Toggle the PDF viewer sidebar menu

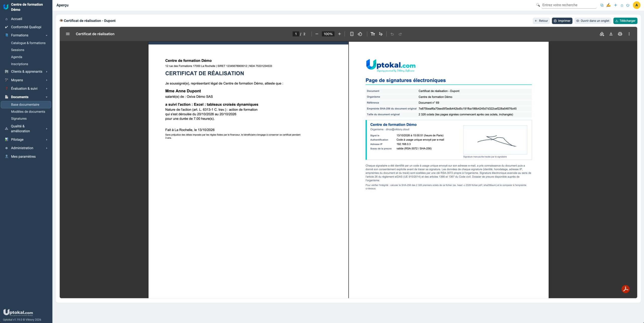68,34
